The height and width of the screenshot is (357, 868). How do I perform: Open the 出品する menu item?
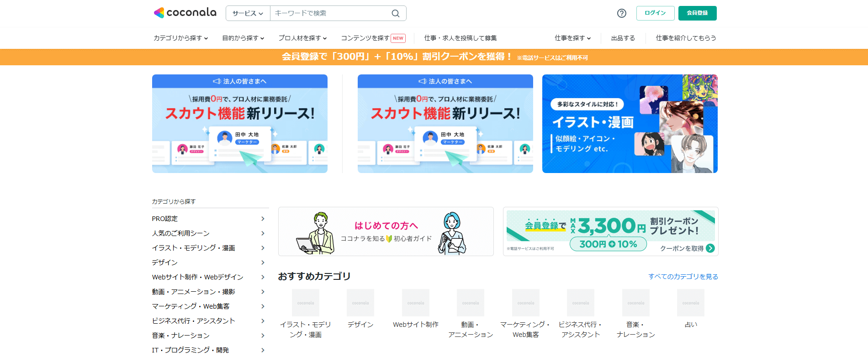[623, 38]
